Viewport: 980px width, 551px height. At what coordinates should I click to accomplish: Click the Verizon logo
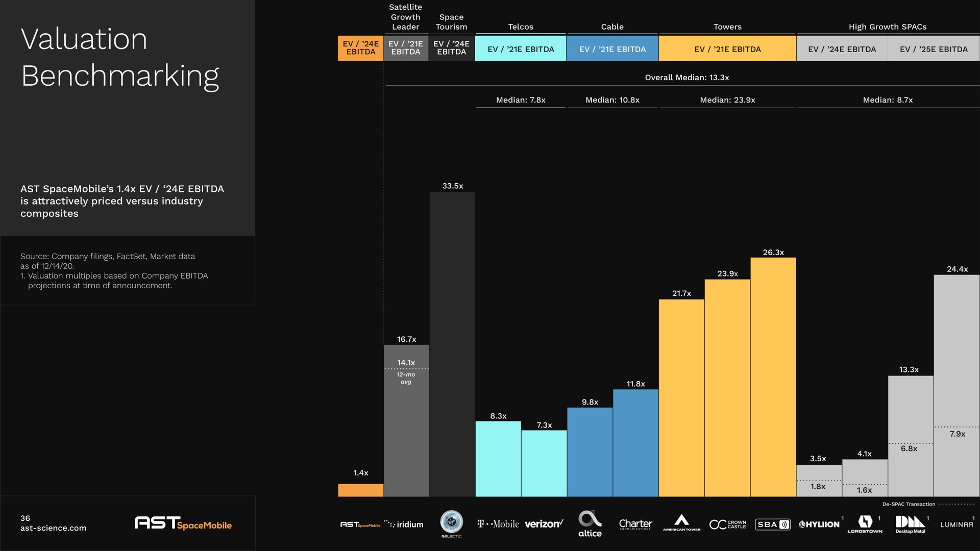(x=544, y=524)
